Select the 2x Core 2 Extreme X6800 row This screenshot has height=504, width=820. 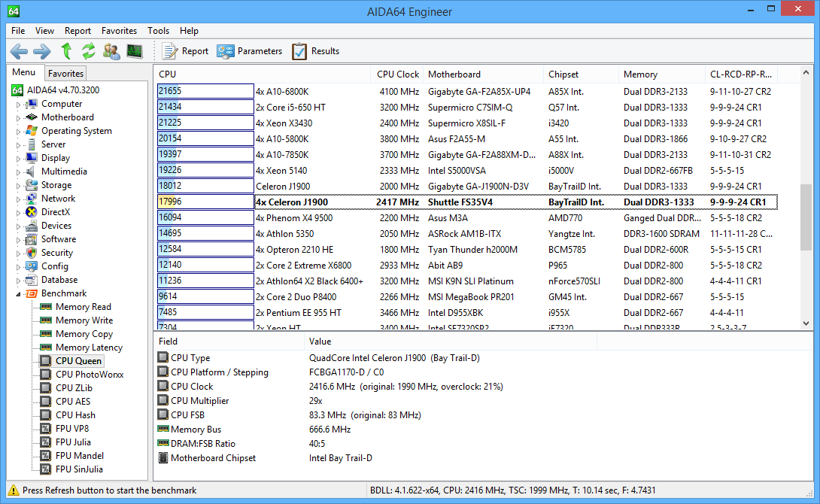[467, 266]
